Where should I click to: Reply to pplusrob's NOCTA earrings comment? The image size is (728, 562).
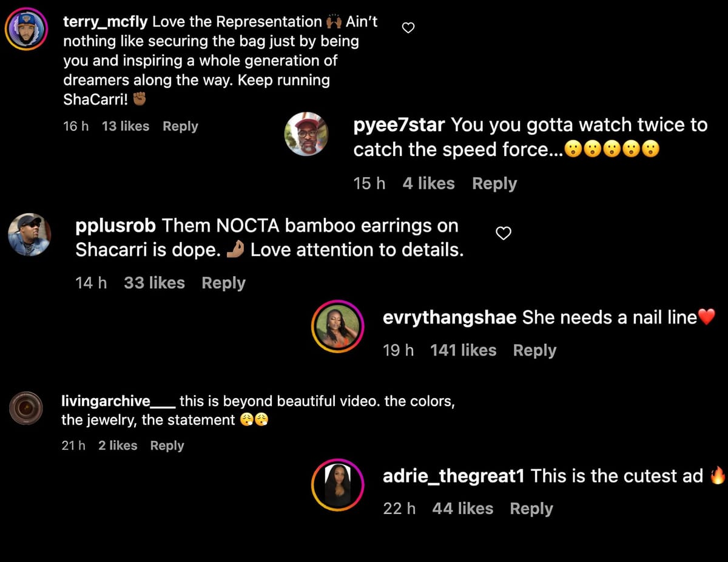click(x=223, y=282)
